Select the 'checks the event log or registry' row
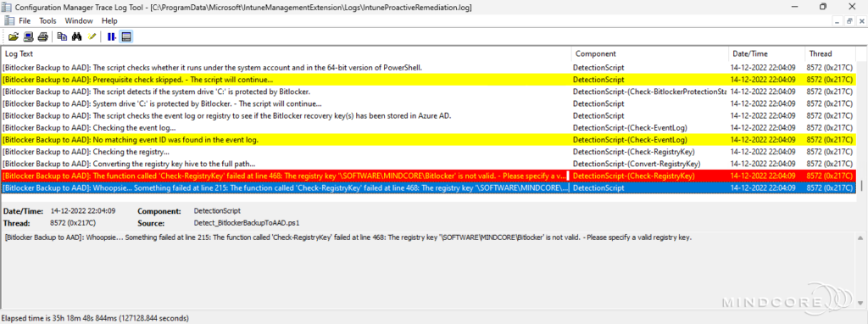This screenshot has height=324, width=868. coord(428,115)
